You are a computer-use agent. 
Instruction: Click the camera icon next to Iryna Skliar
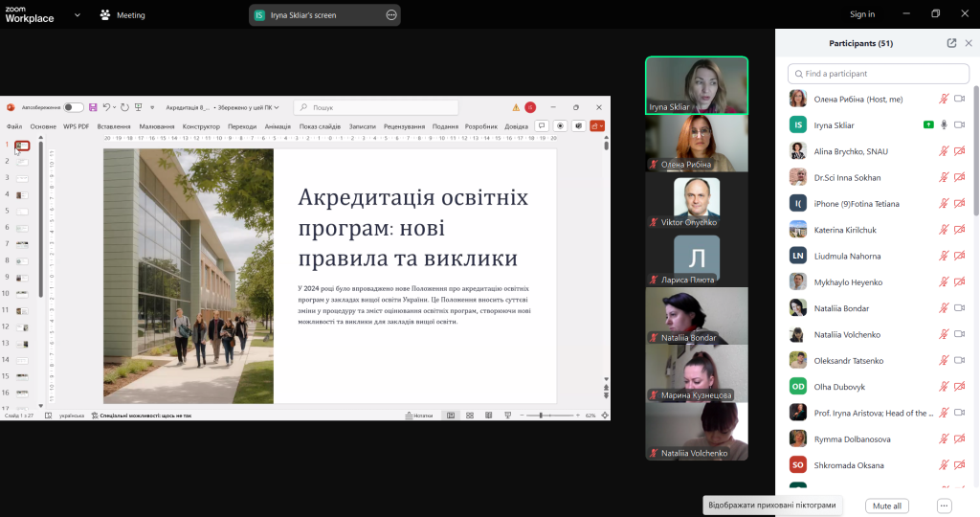click(959, 125)
